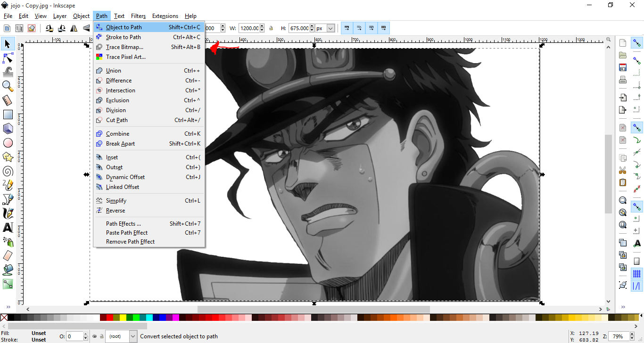Screen dimensions: 644x343
Task: Toggle the width/height lock ratio
Action: coord(271,28)
